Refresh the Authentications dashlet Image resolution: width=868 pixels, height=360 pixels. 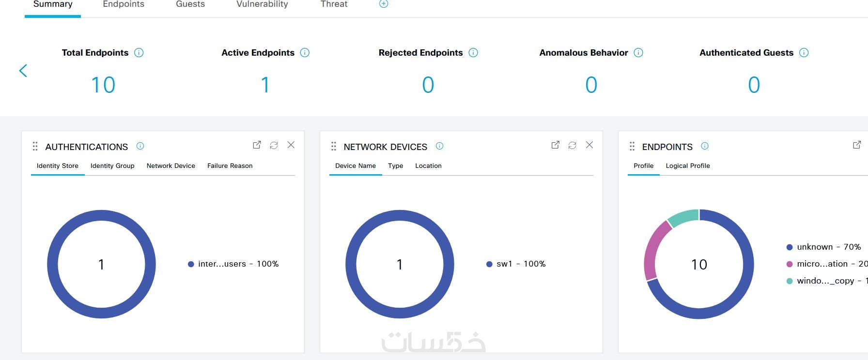pyautogui.click(x=274, y=145)
